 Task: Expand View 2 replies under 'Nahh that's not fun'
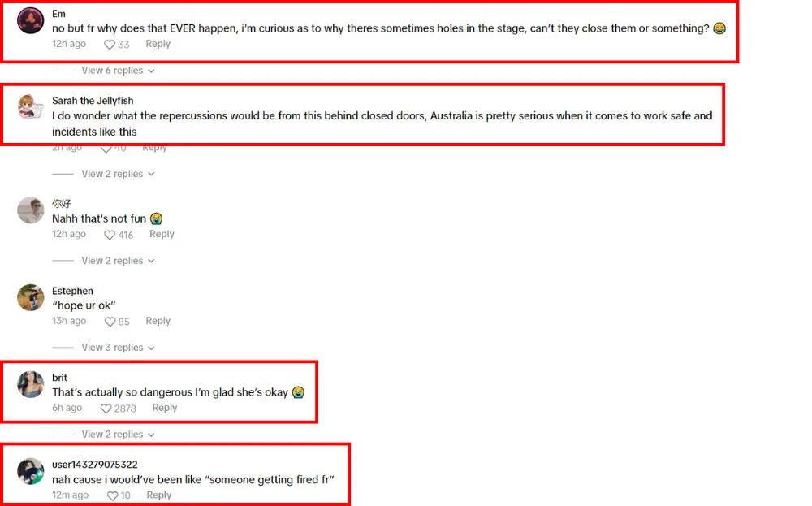[118, 261]
